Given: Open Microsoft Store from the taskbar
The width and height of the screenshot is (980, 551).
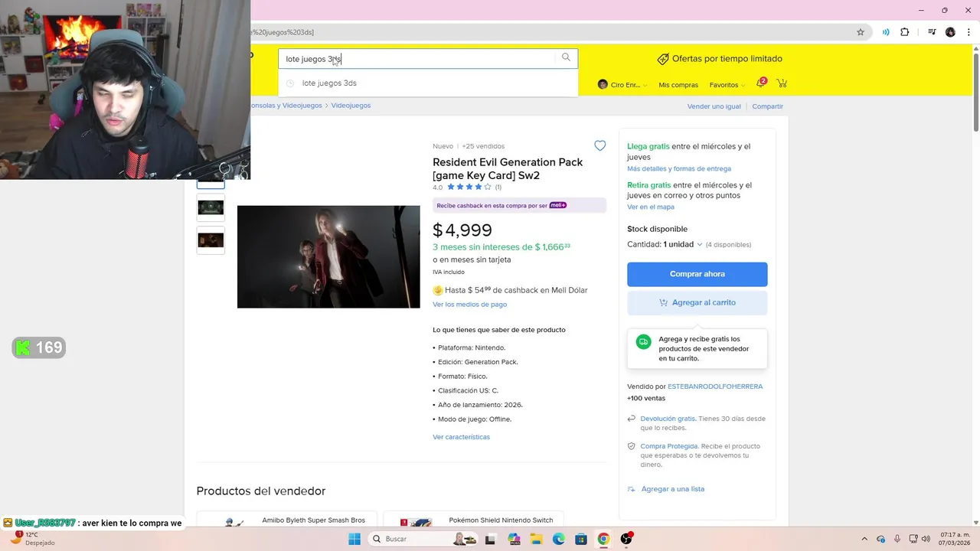Looking at the screenshot, I should 581,539.
